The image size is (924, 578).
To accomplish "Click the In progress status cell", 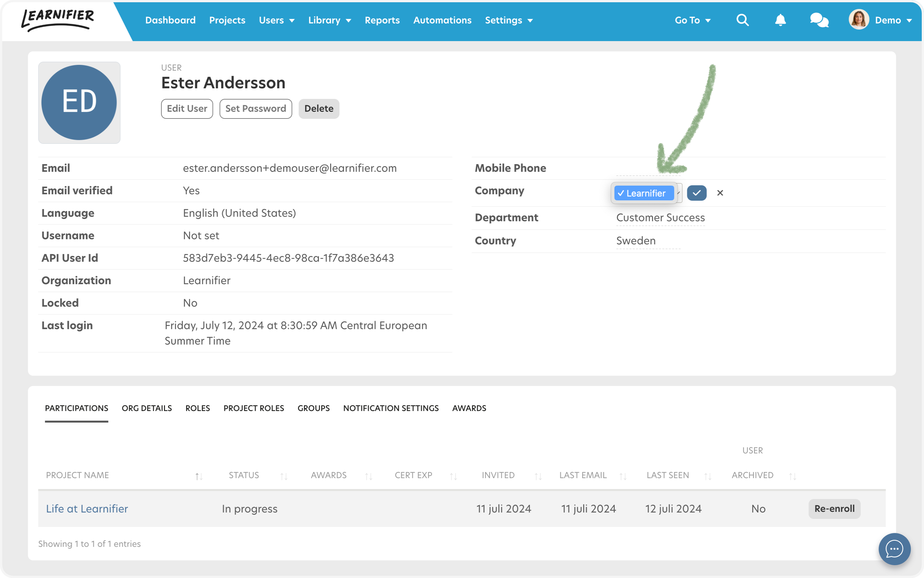I will pos(249,509).
